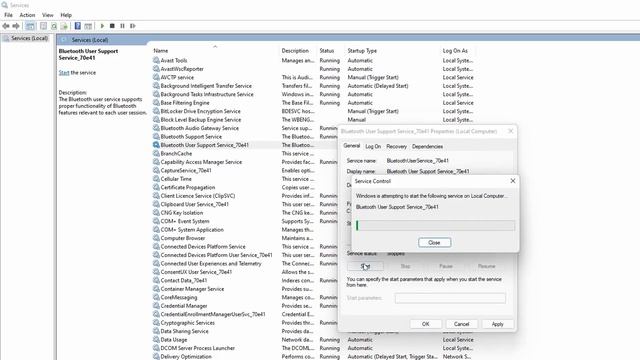Sort by the Startup Type column header
Screen dimensions: 640x360
(x=362, y=51)
